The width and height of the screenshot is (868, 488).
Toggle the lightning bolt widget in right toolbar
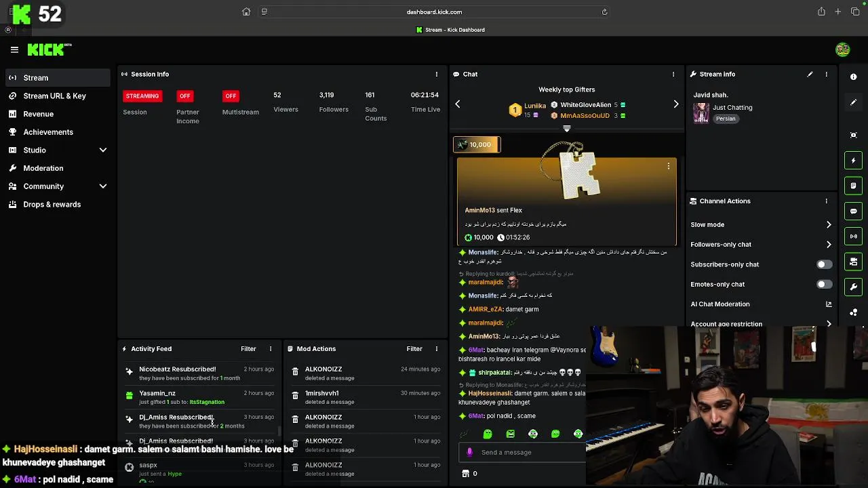point(854,161)
